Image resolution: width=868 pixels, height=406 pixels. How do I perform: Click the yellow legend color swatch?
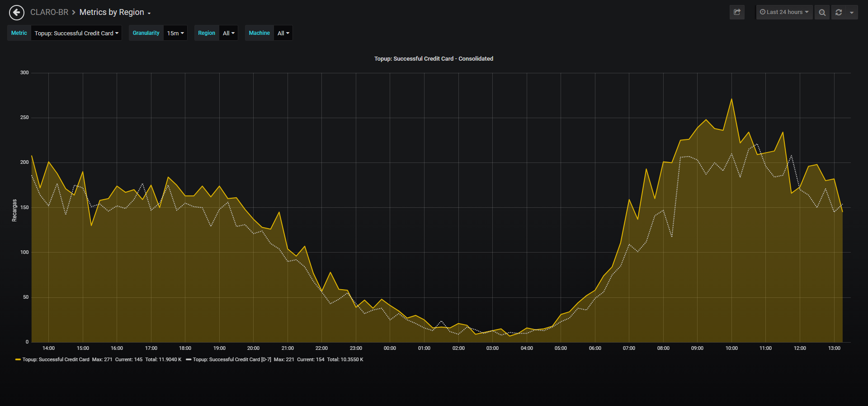click(x=18, y=360)
